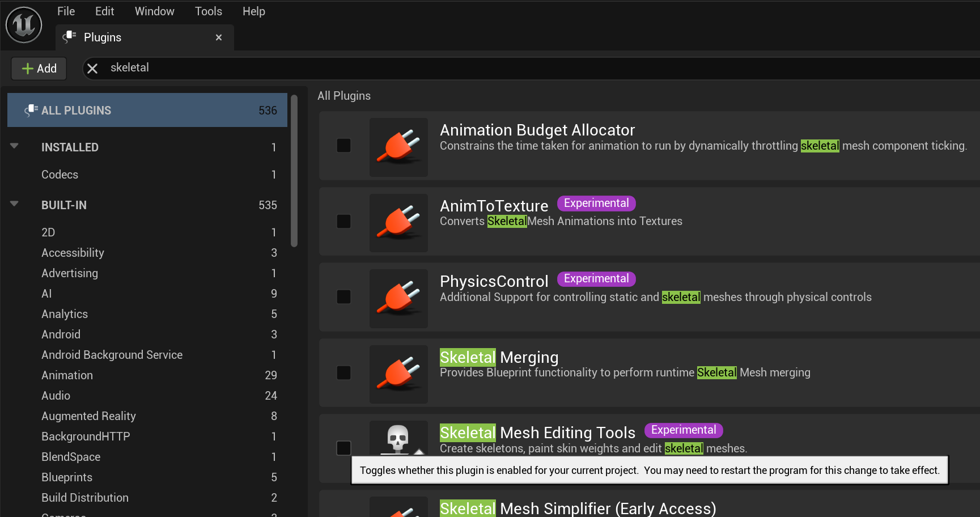Viewport: 980px width, 517px height.
Task: Select the AI category
Action: (147, 294)
